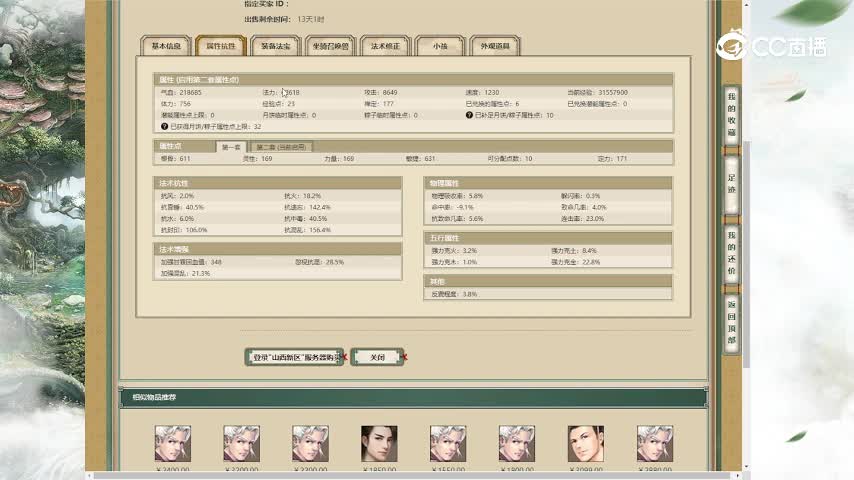The image size is (854, 480).
Task: Open dark-haired character priced ¥1850.00
Action: pos(379,443)
